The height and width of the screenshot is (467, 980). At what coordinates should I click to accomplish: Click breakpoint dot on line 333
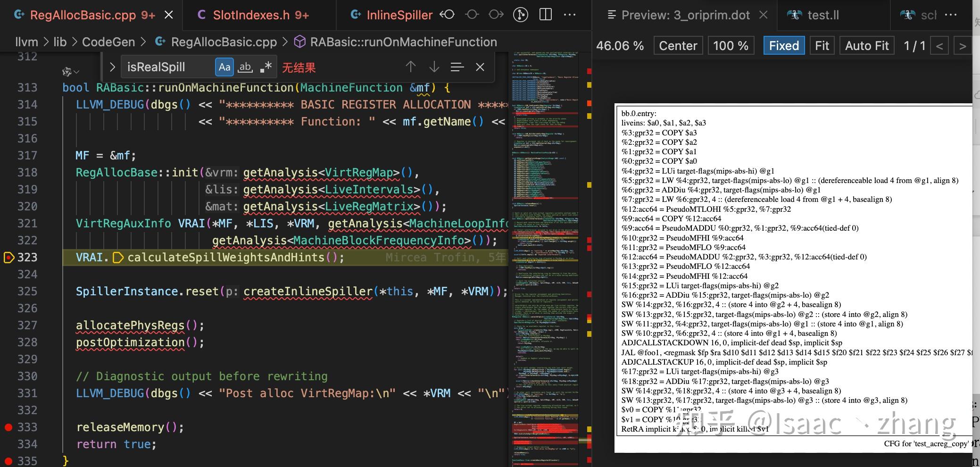[8, 427]
